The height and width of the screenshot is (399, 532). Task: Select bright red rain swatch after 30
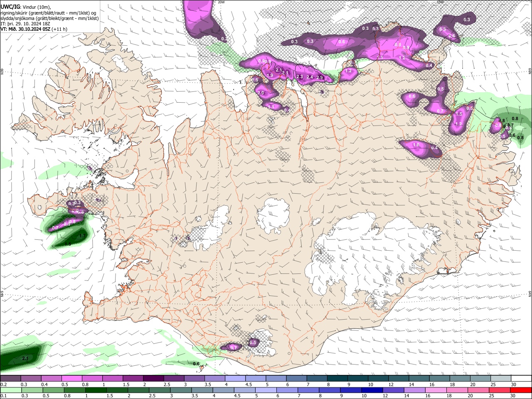tap(520, 390)
